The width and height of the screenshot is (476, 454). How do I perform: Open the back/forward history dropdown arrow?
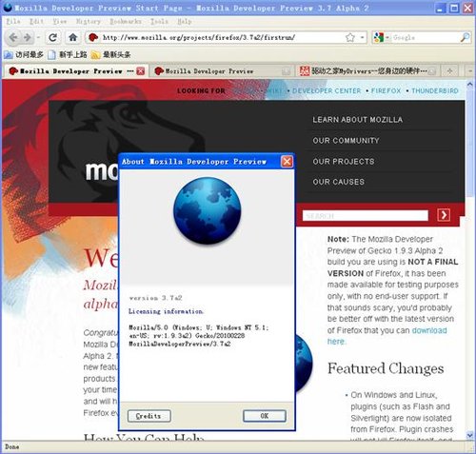coord(38,38)
